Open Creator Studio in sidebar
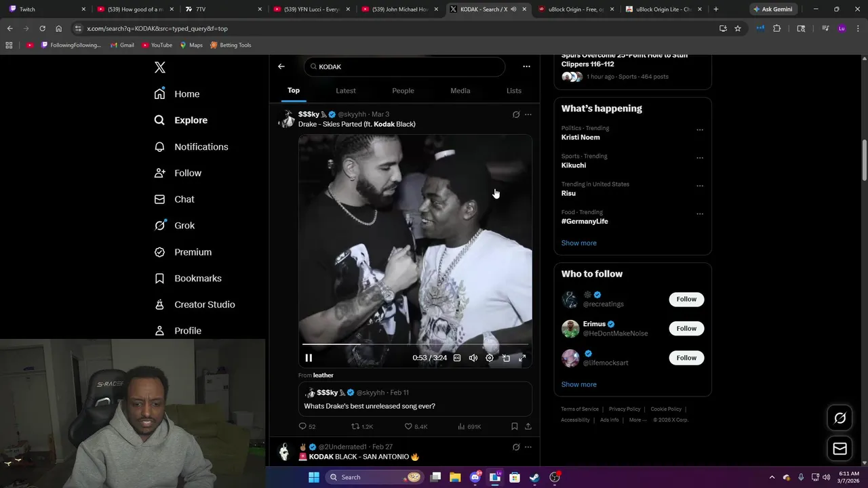 (x=195, y=304)
